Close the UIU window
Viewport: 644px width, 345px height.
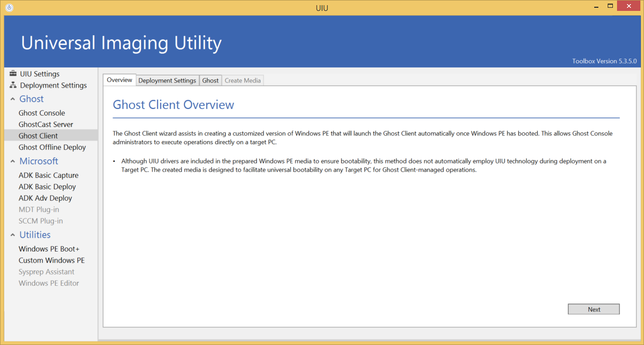click(x=629, y=6)
